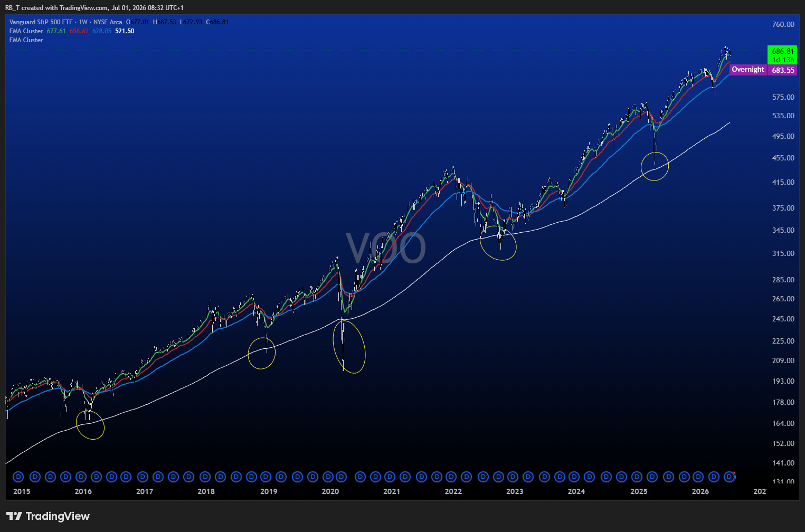Select the 1W interval label in legend

click(83, 22)
